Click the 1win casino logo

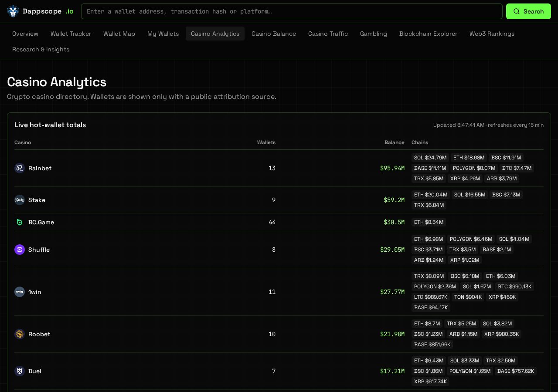[x=20, y=292]
